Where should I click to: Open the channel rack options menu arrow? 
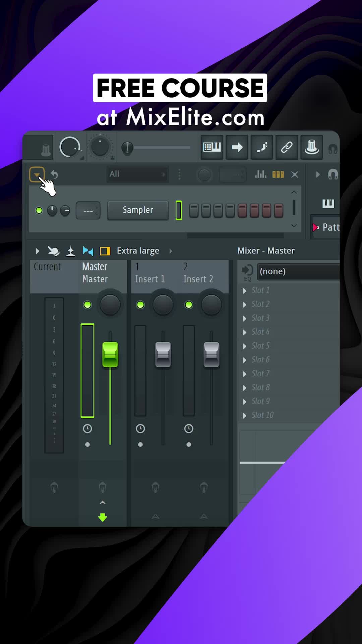pos(37,174)
